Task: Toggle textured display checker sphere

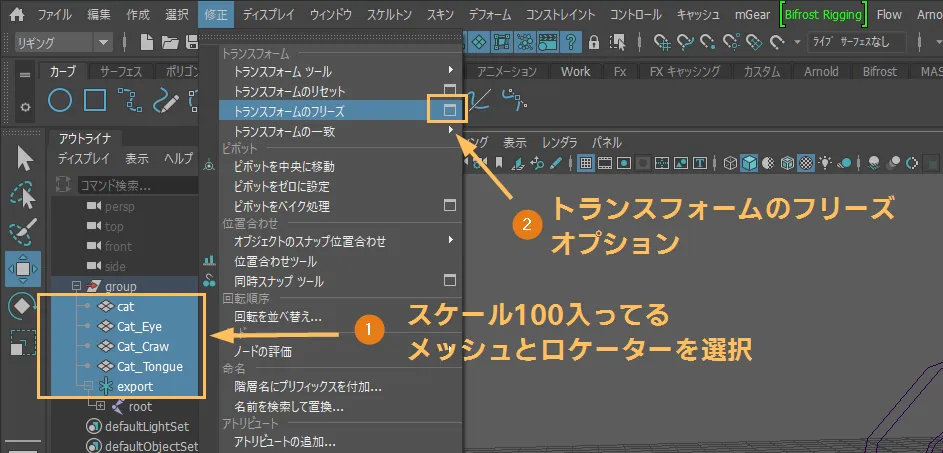Action: [x=806, y=162]
